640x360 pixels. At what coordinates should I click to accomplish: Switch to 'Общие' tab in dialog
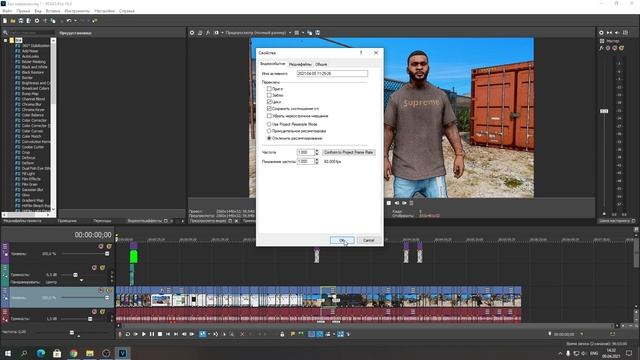coord(321,64)
